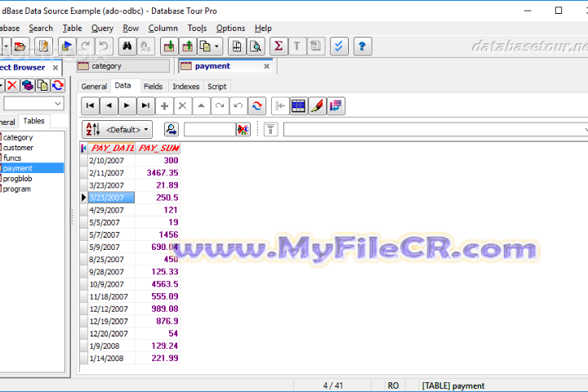
Task: Refresh data with red-blue arrows navigator icon
Action: click(x=257, y=106)
